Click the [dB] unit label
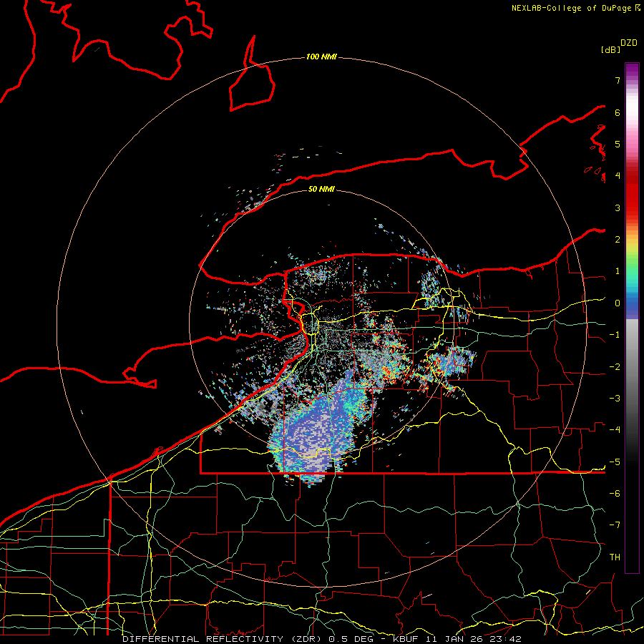 click(x=611, y=50)
